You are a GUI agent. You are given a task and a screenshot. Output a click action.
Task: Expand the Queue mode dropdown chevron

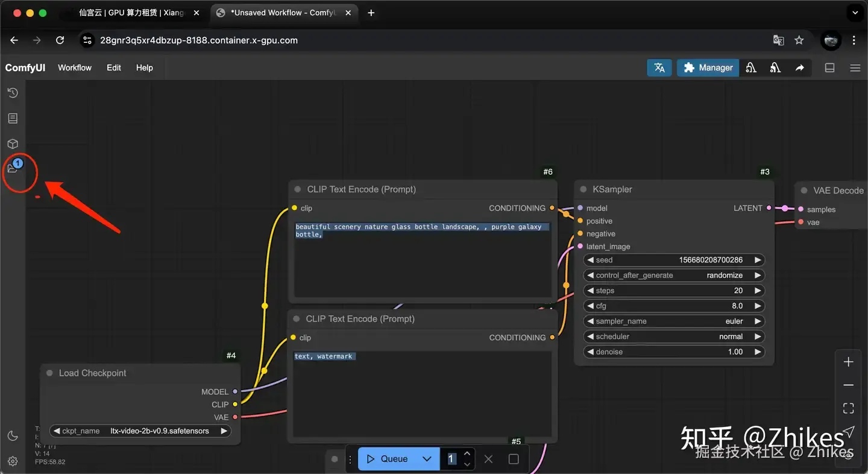click(427, 459)
